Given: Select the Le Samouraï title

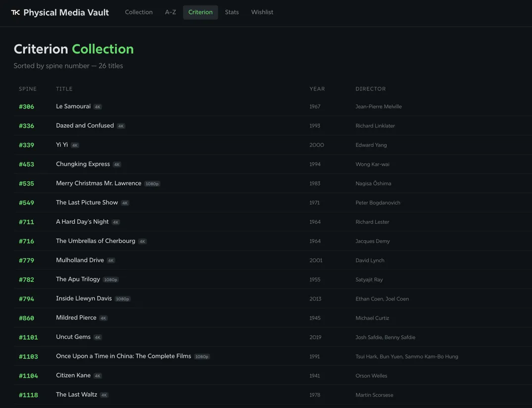Looking at the screenshot, I should [x=73, y=106].
